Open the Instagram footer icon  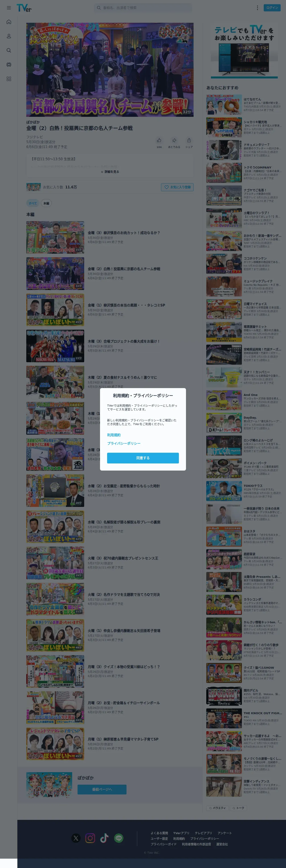coord(90,838)
